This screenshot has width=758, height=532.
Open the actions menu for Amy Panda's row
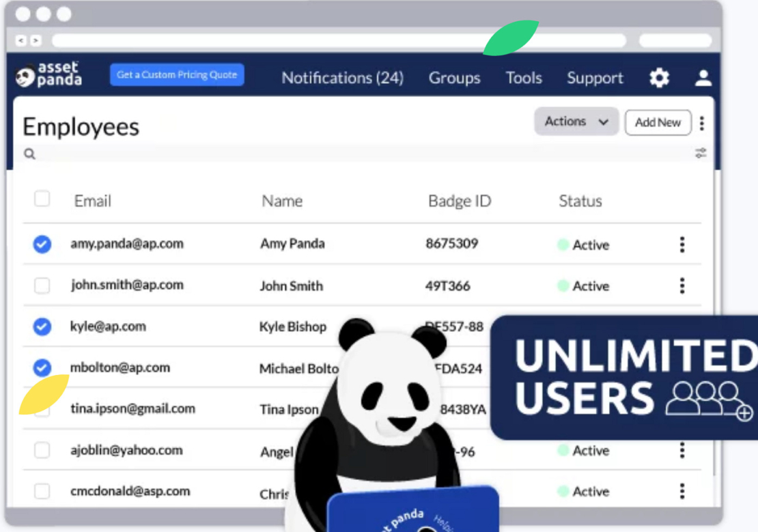[x=682, y=244]
